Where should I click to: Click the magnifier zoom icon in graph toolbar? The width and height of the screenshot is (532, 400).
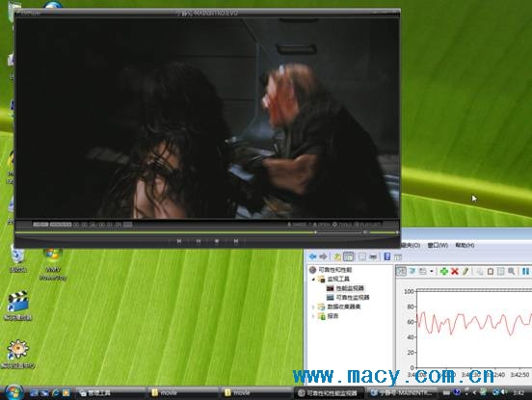[512, 271]
